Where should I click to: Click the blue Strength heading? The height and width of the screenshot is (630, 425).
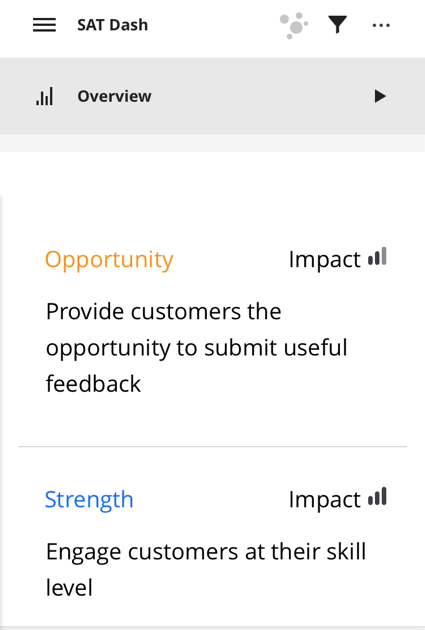tap(89, 500)
